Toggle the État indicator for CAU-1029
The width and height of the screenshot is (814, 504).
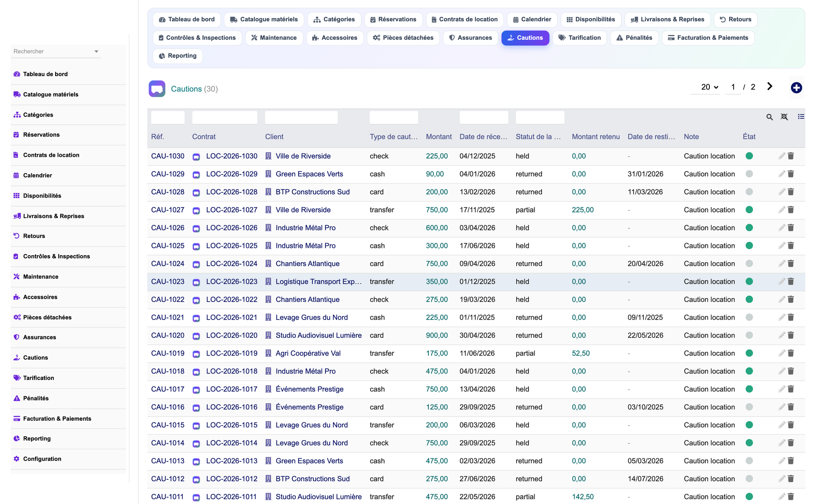[x=749, y=174]
